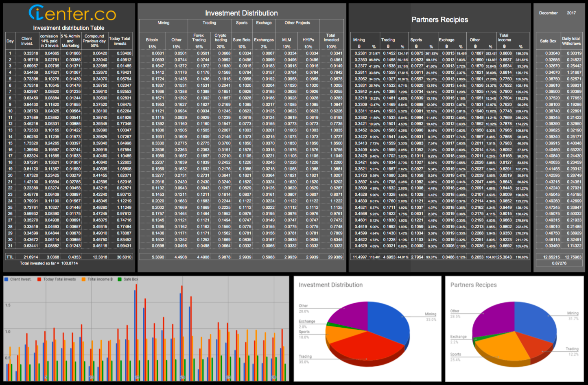Screen dimensions: 588x385
Task: Select the Bitcoin column header
Action: (152, 40)
